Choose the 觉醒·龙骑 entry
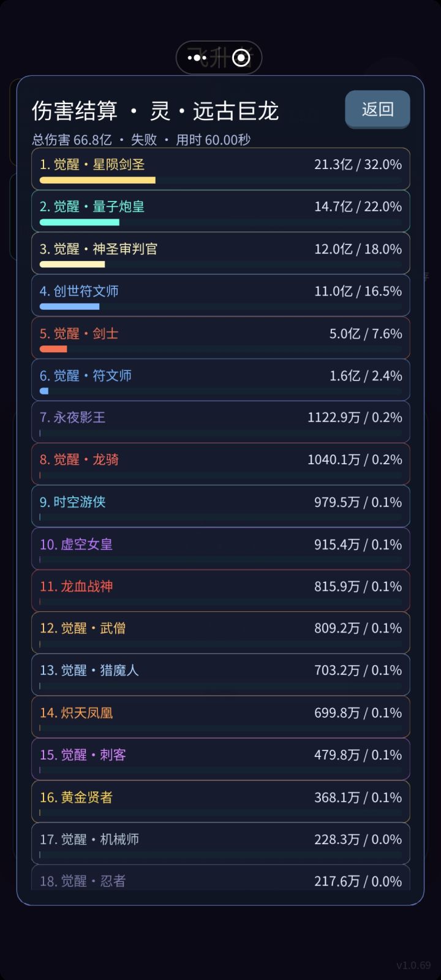441x980 pixels. tap(221, 464)
